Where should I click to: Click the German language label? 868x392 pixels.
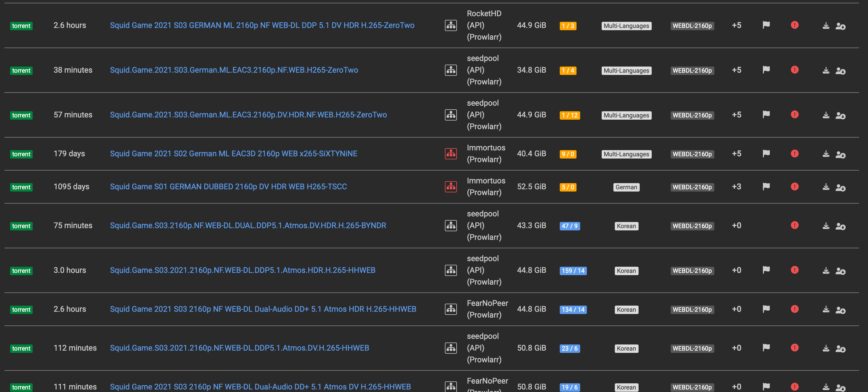(626, 187)
